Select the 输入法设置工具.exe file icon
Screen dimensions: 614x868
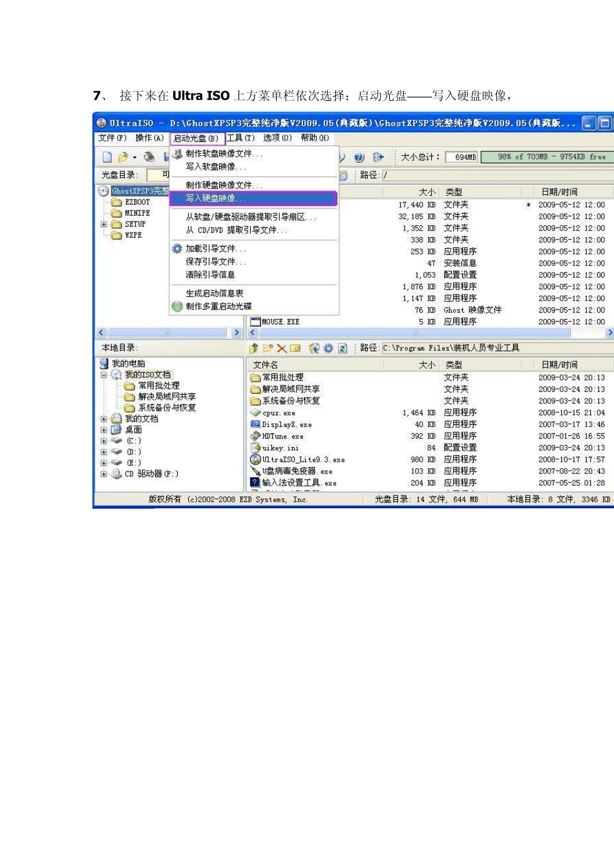pyautogui.click(x=255, y=482)
